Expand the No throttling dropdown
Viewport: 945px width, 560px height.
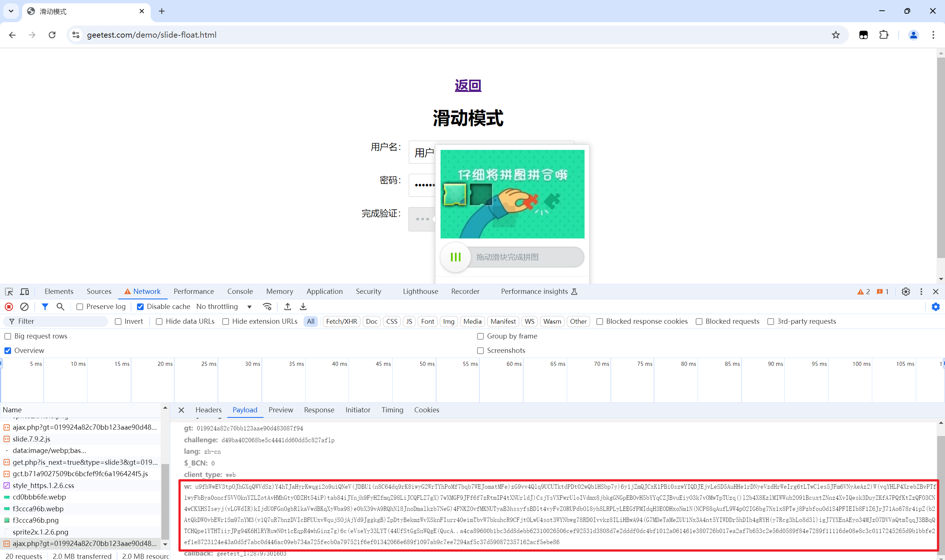[x=249, y=307]
